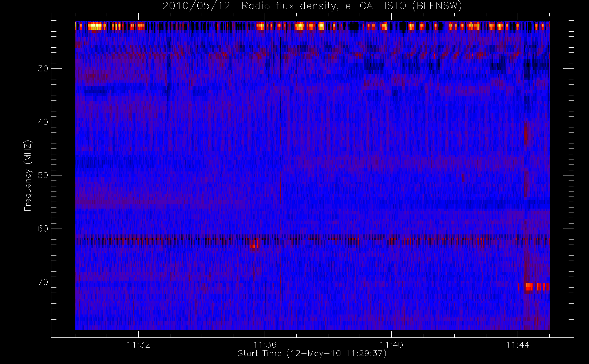Viewport: 589px width, 364px height.
Task: Click the 'Start Time (12-May-10 11:29:37)' label
Action: pos(312,353)
